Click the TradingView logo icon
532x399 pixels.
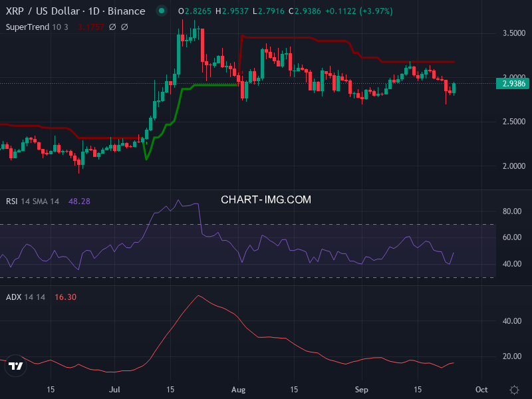[16, 366]
